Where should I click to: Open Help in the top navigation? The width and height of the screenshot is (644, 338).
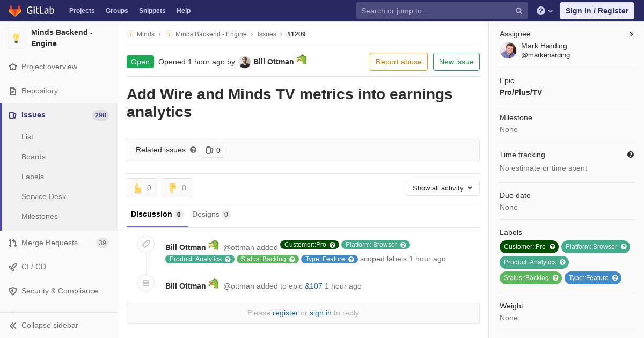(x=184, y=11)
